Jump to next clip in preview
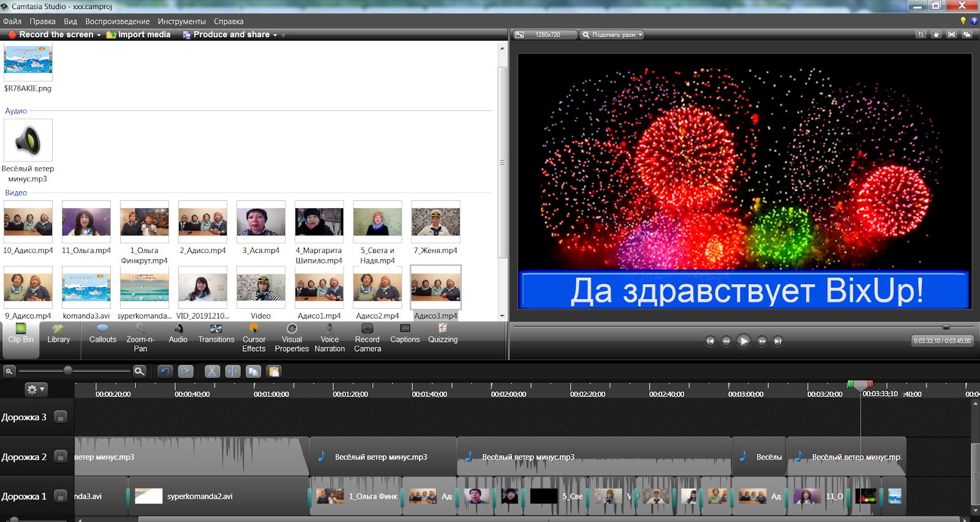Image resolution: width=980 pixels, height=522 pixels. (x=778, y=341)
